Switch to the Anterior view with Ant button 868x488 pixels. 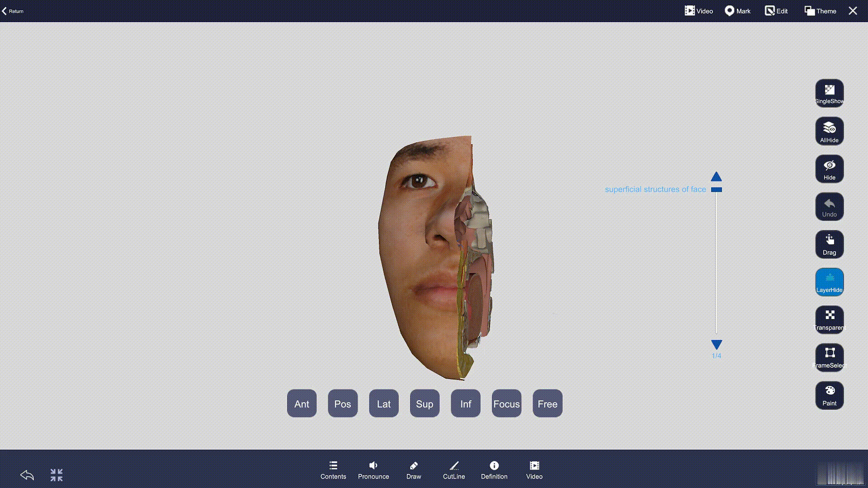pos(302,404)
